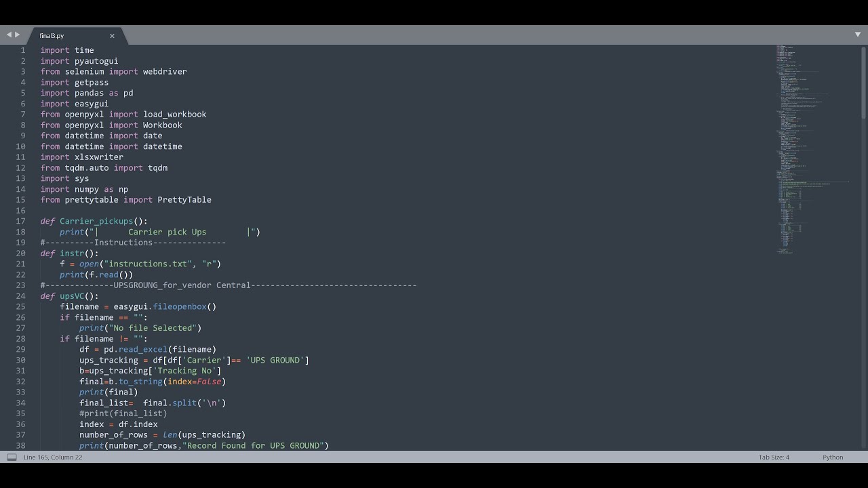Click 'Record Found for UPS GROUND' line

click(x=204, y=445)
